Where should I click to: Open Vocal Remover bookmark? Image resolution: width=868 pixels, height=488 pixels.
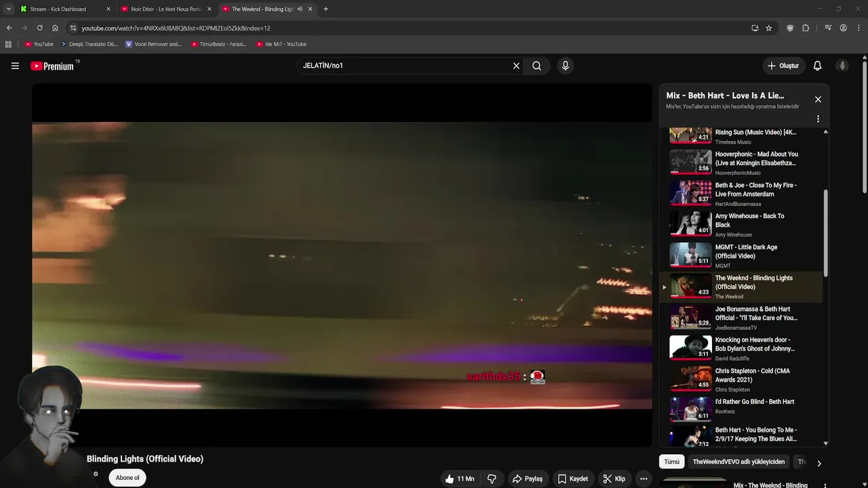pyautogui.click(x=154, y=44)
